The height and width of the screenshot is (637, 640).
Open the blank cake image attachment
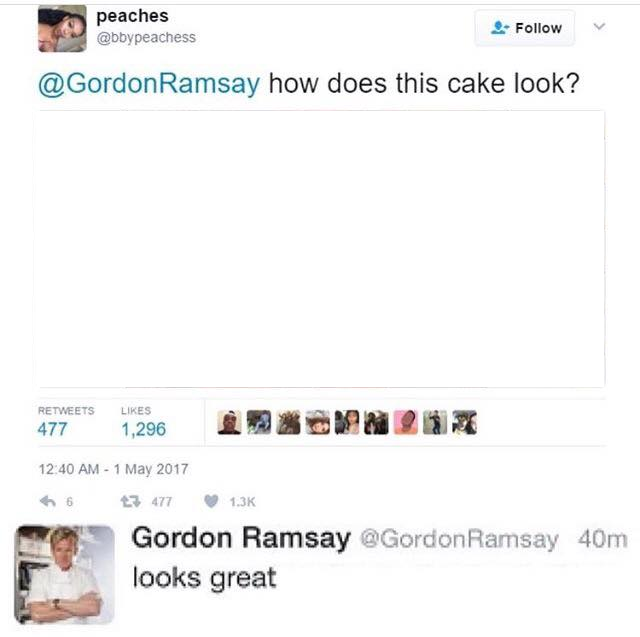[x=320, y=249]
